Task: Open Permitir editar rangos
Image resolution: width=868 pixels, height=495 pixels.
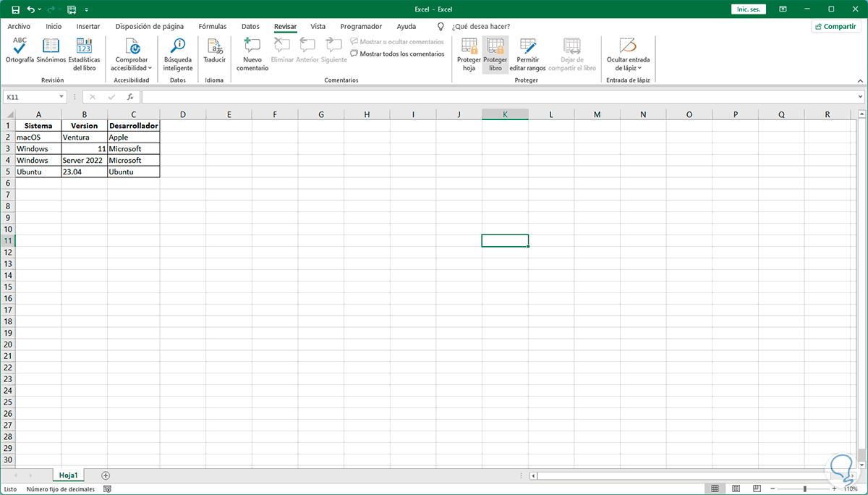Action: tap(528, 54)
